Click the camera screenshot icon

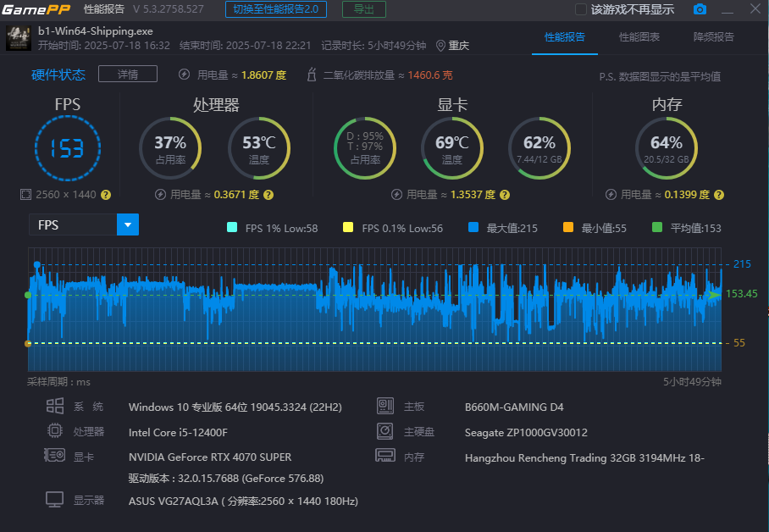(700, 9)
